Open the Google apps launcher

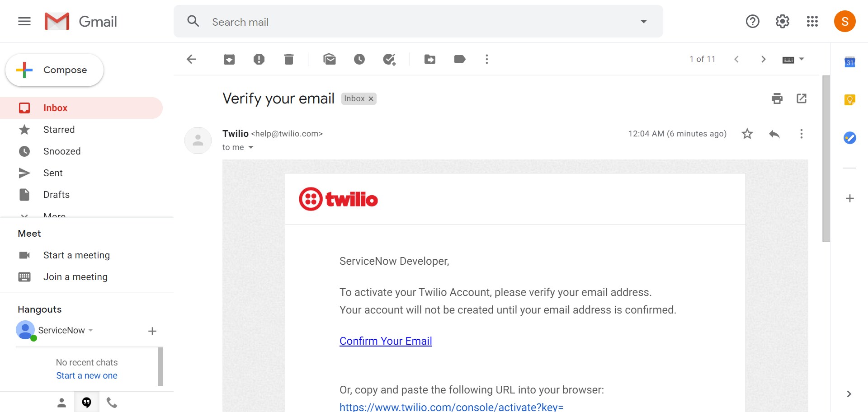click(812, 21)
